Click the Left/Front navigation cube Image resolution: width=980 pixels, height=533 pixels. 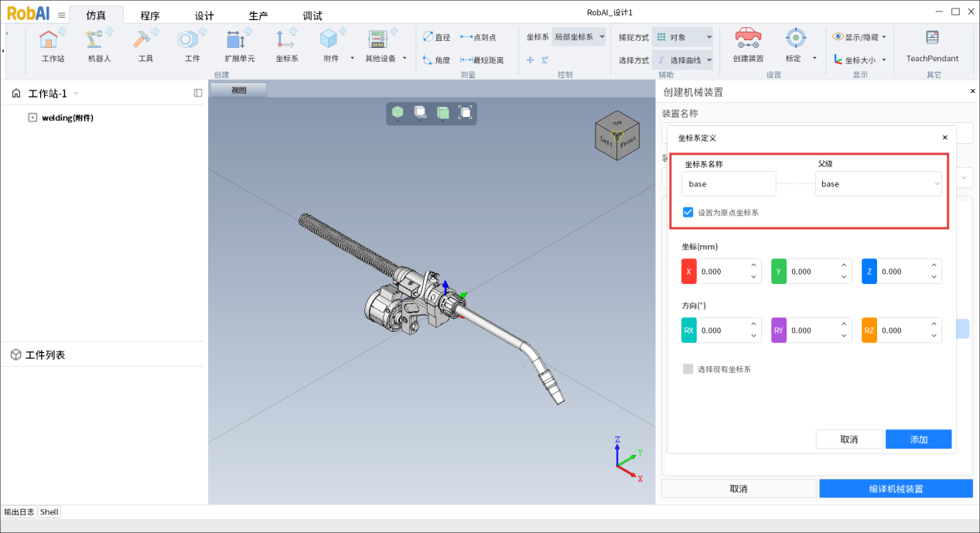617,137
